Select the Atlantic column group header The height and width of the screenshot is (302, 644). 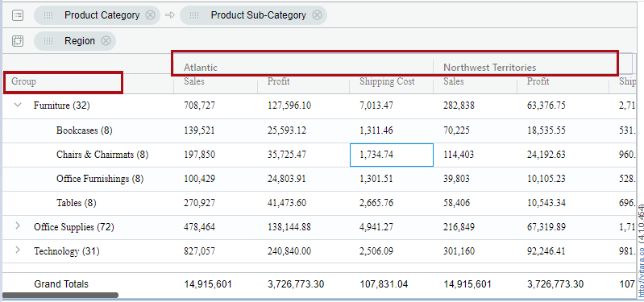[x=201, y=68]
